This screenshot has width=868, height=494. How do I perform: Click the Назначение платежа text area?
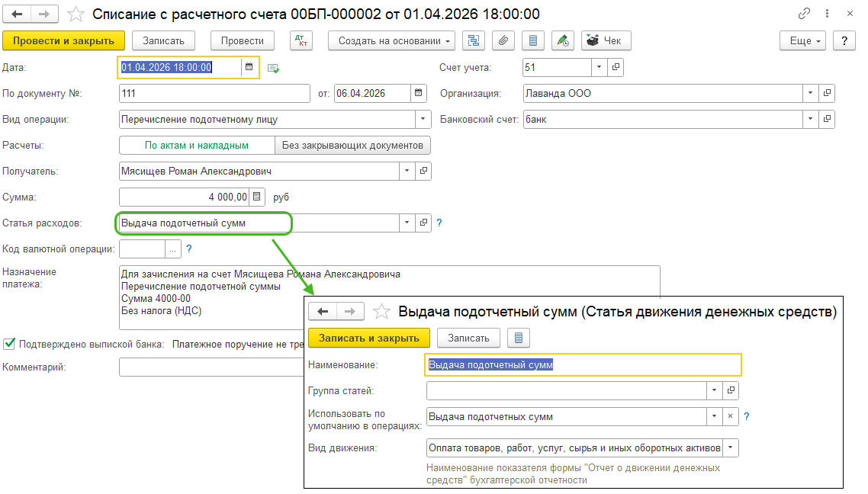[x=389, y=297]
